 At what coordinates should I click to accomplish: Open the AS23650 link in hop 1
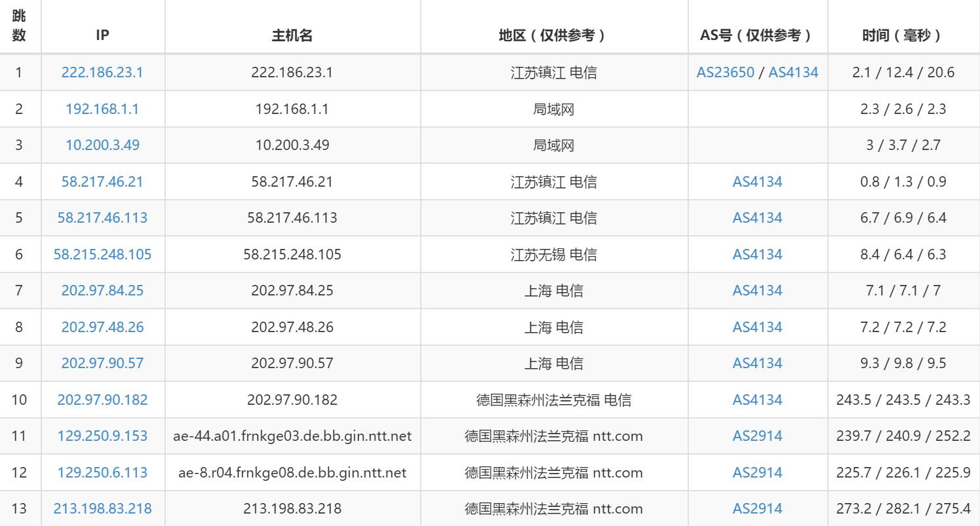tap(725, 73)
